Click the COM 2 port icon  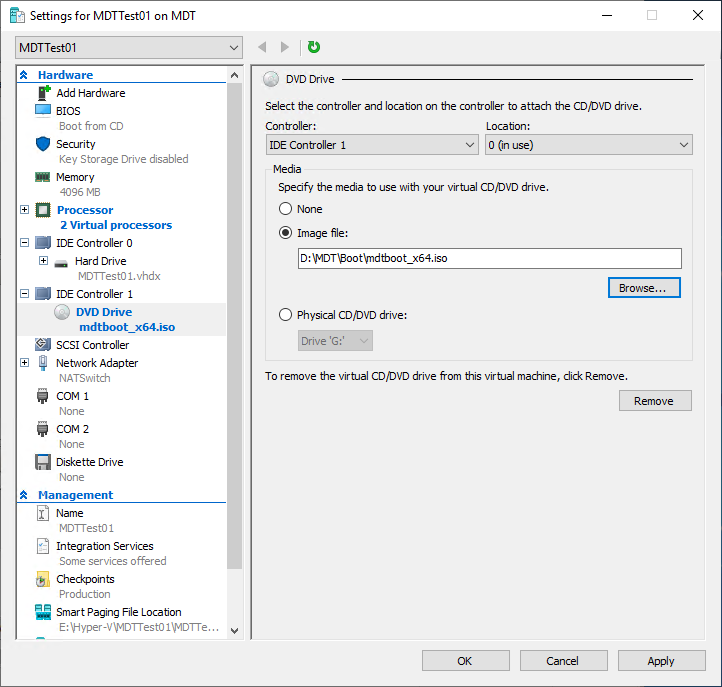(x=42, y=429)
